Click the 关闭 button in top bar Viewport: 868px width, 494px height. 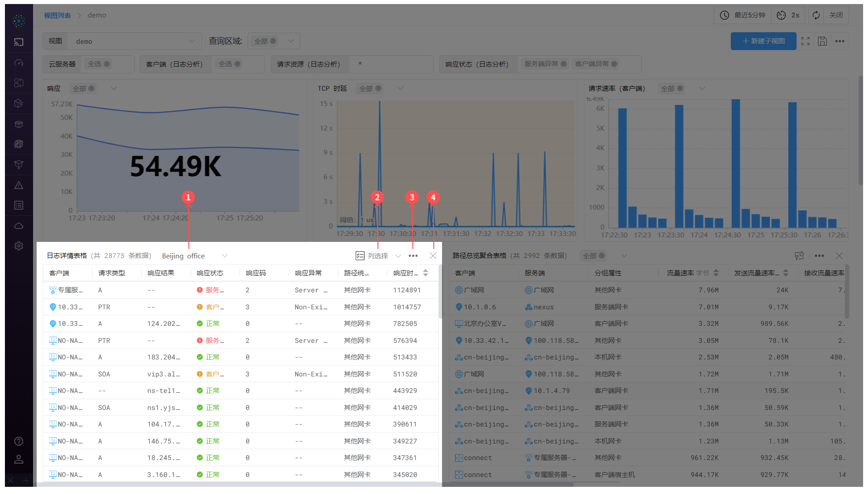pos(836,15)
